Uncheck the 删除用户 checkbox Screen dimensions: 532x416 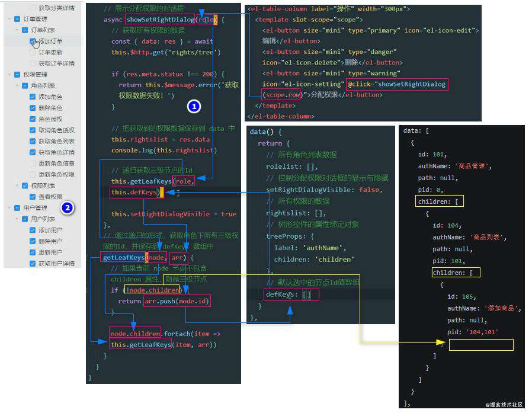[x=33, y=241]
